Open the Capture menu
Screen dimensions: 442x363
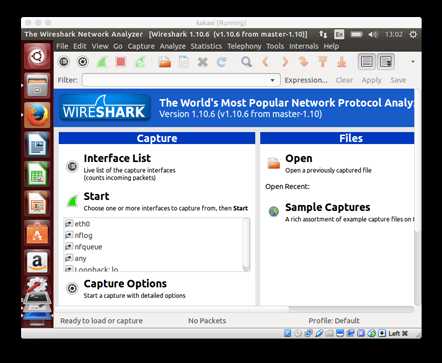[x=141, y=46]
